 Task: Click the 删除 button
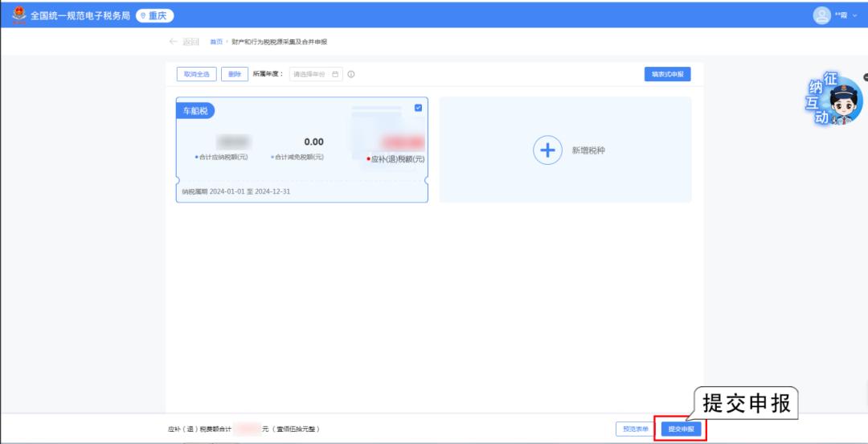tap(235, 74)
